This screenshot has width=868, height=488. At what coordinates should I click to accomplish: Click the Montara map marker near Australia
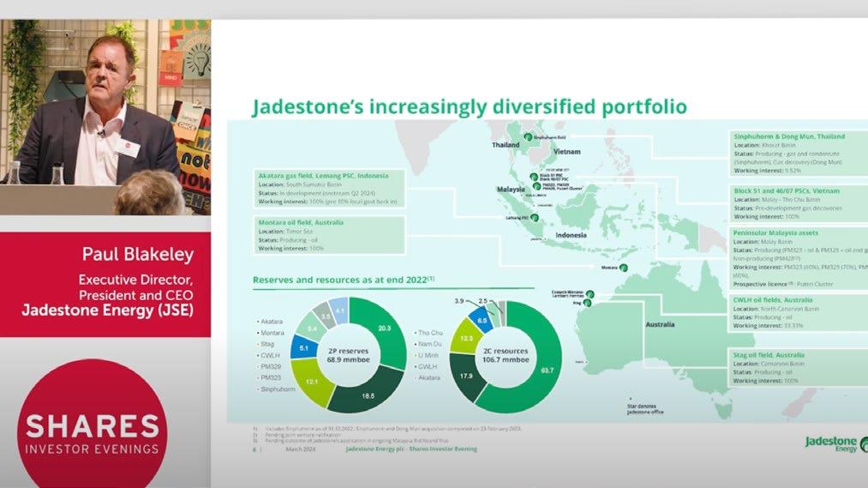pos(623,268)
